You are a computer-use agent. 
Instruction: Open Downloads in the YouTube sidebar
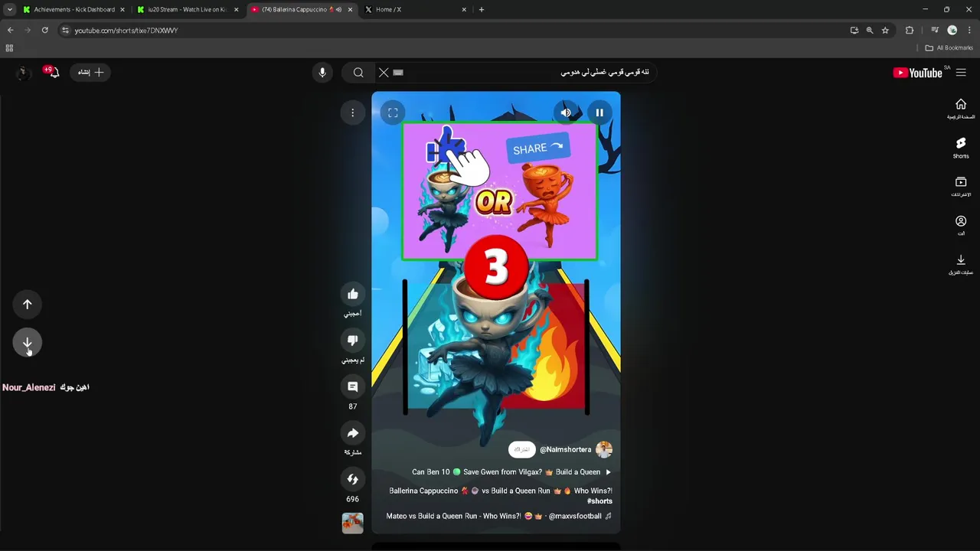tap(961, 265)
